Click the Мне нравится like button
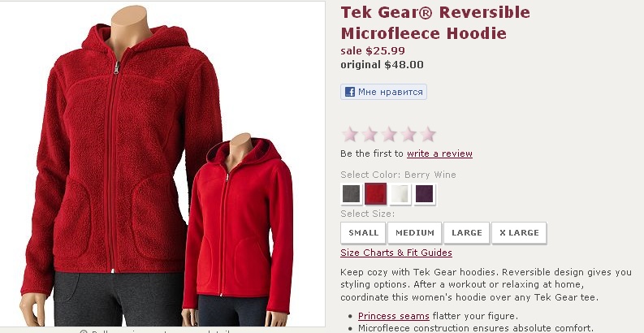Image resolution: width=644 pixels, height=333 pixels. click(383, 92)
